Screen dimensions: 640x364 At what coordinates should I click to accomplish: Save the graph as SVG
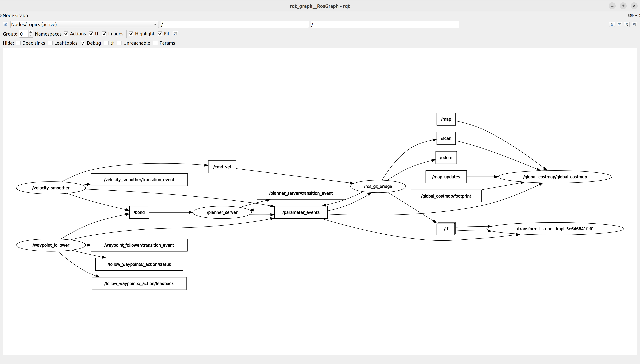coord(627,24)
